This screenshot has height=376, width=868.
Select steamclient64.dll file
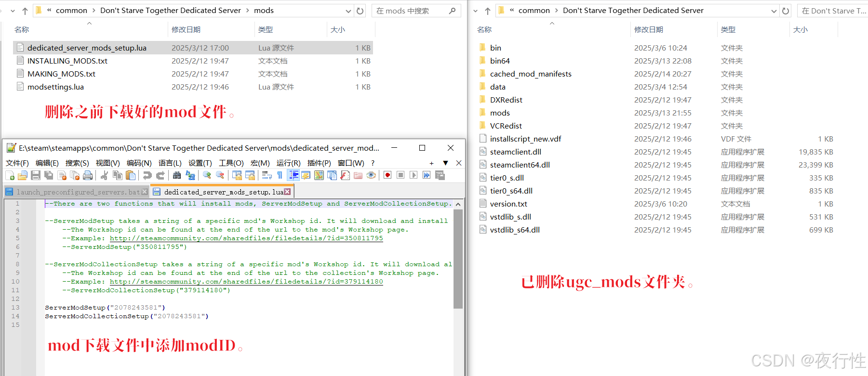click(520, 165)
